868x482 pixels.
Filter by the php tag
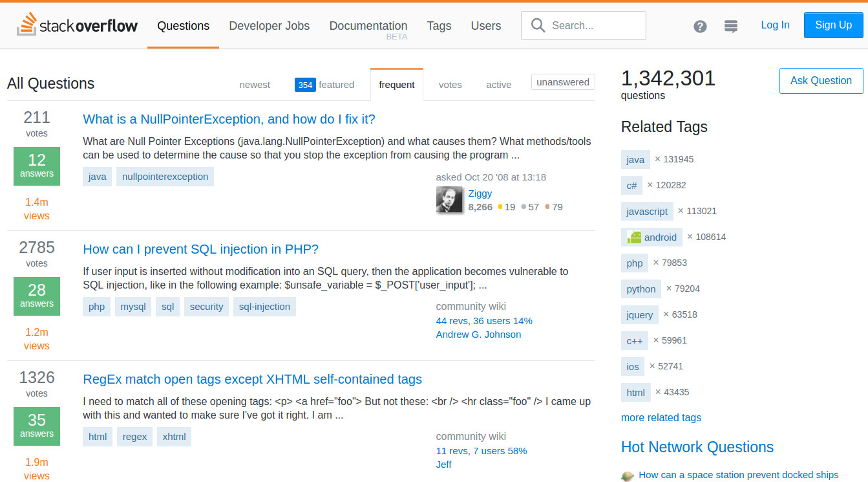634,263
